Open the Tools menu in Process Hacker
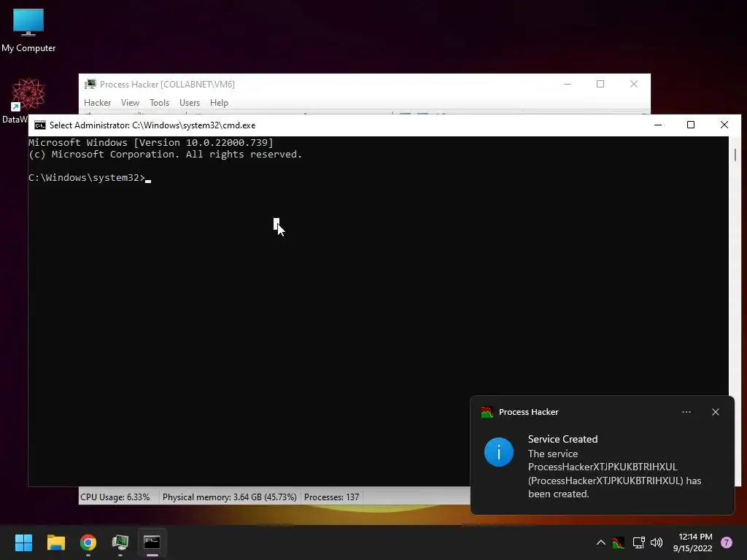Viewport: 747px width, 560px height. pos(159,103)
